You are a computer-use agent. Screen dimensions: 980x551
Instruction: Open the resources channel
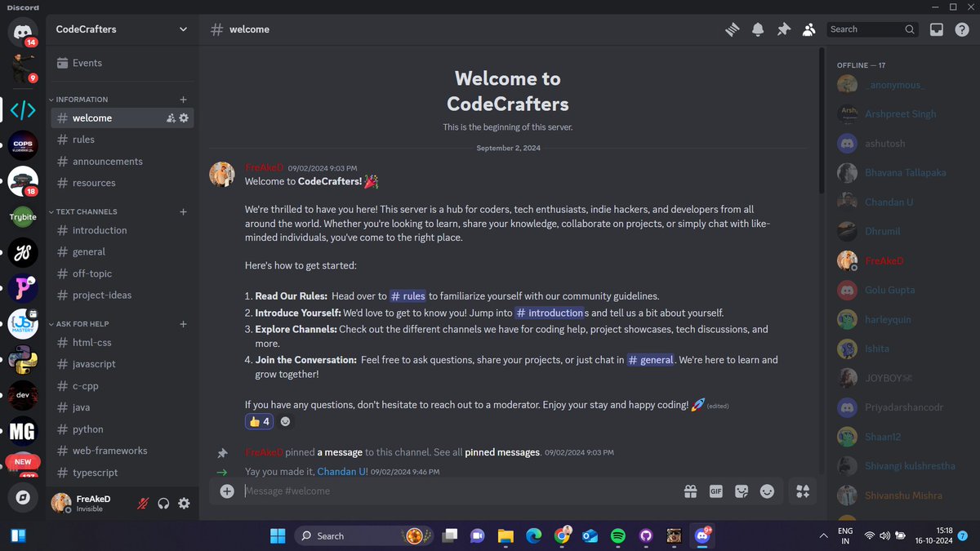(122, 183)
